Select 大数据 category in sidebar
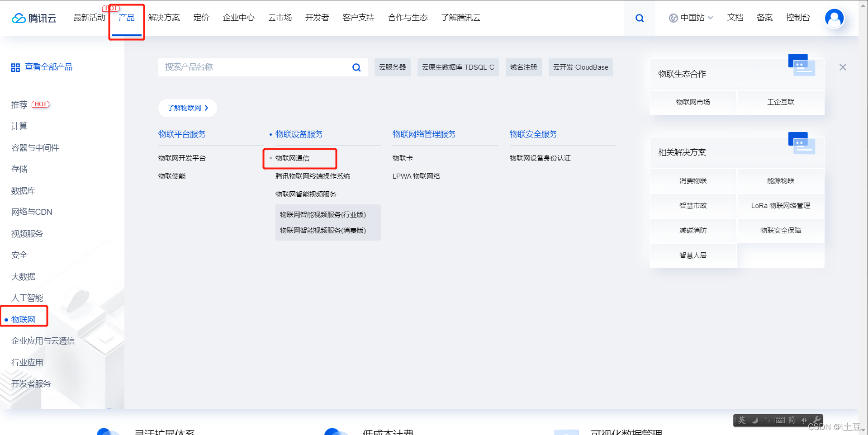Image resolution: width=868 pixels, height=435 pixels. [23, 277]
